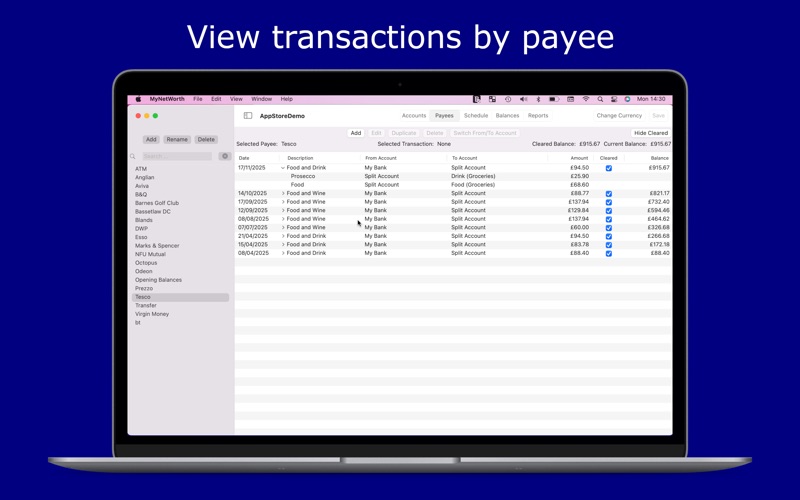Toggle Cleared checkbox on 08/04/2025 row
This screenshot has height=500, width=800.
pyautogui.click(x=609, y=254)
